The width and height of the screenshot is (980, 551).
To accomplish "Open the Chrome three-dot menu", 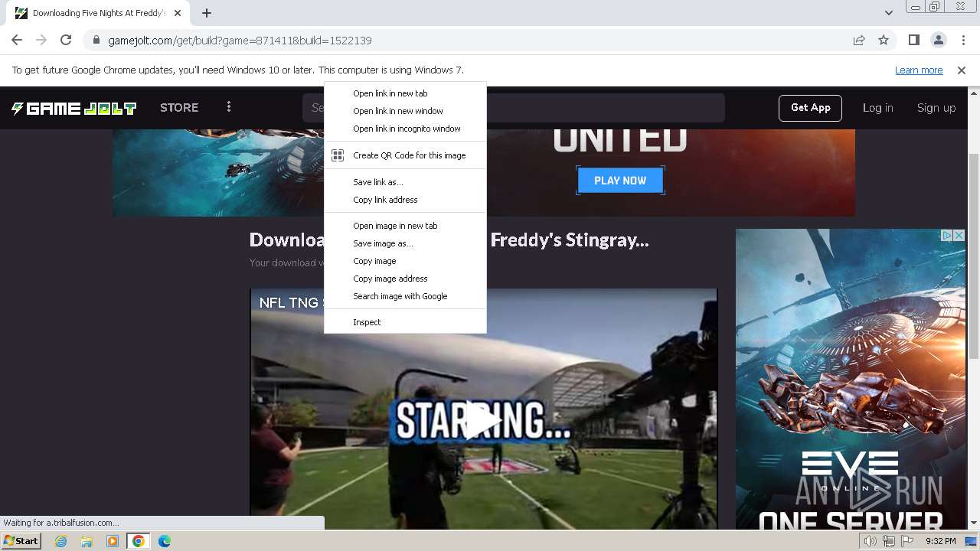I will [963, 40].
